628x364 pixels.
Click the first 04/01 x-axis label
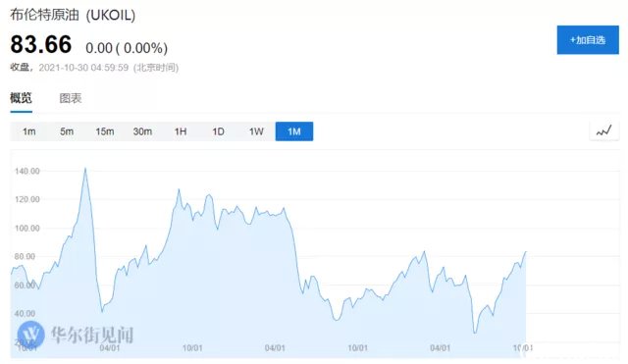(109, 347)
